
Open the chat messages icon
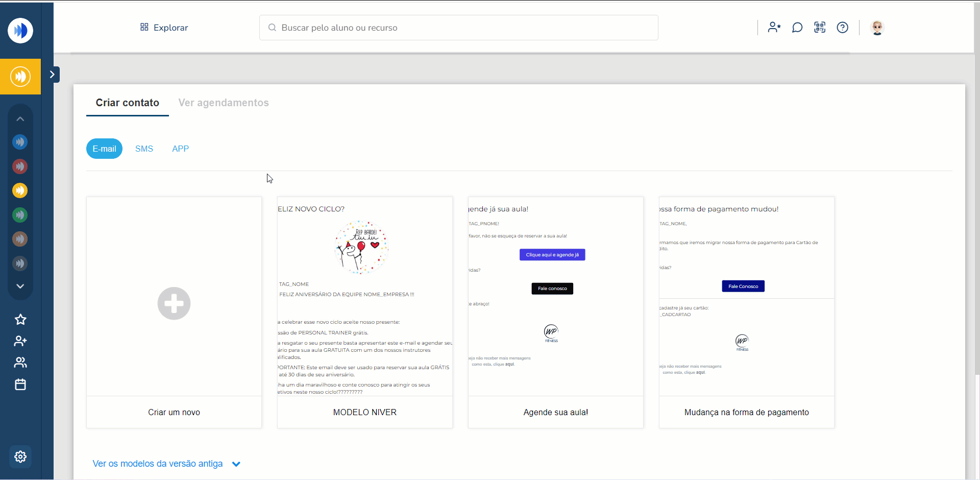797,28
